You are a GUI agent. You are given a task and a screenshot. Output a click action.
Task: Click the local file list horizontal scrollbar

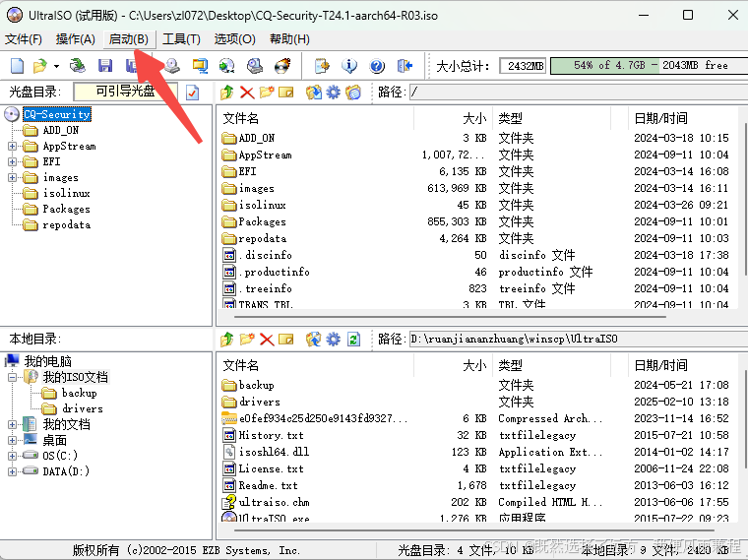[x=473, y=530]
